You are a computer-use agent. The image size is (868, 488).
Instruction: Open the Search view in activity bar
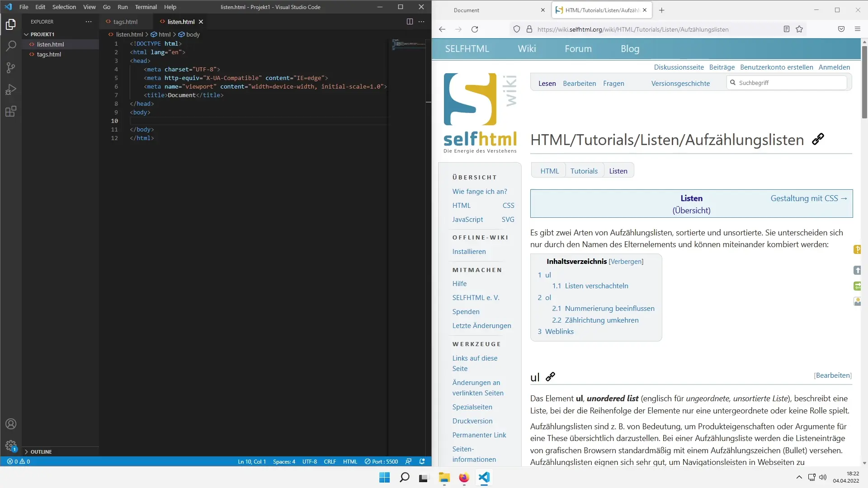tap(11, 46)
